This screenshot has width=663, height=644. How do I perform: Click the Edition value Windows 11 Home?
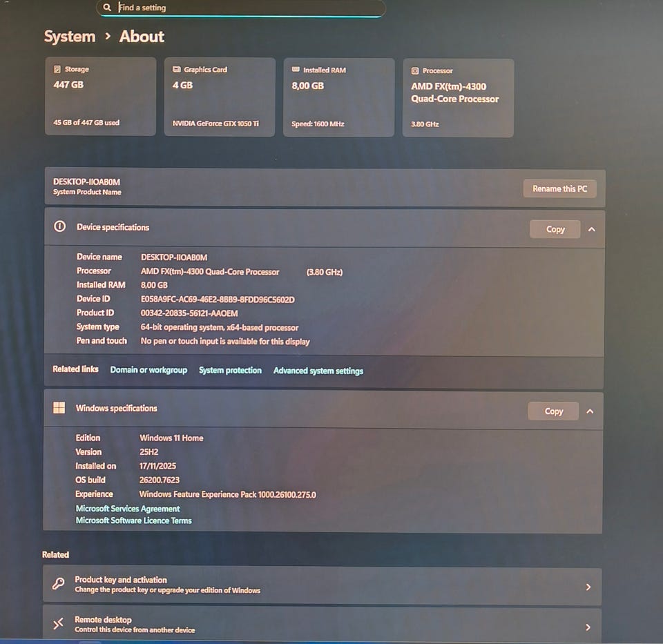point(171,438)
